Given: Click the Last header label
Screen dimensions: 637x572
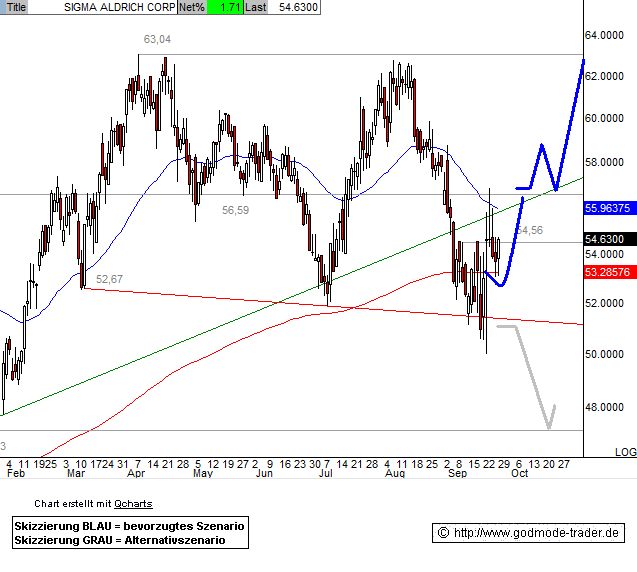Looking at the screenshot, I should coord(255,6).
